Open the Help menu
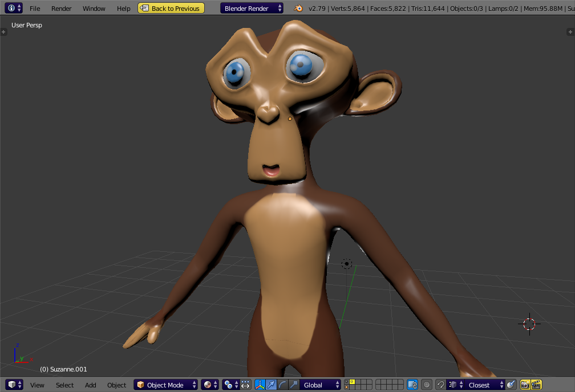575x392 pixels. coord(124,9)
